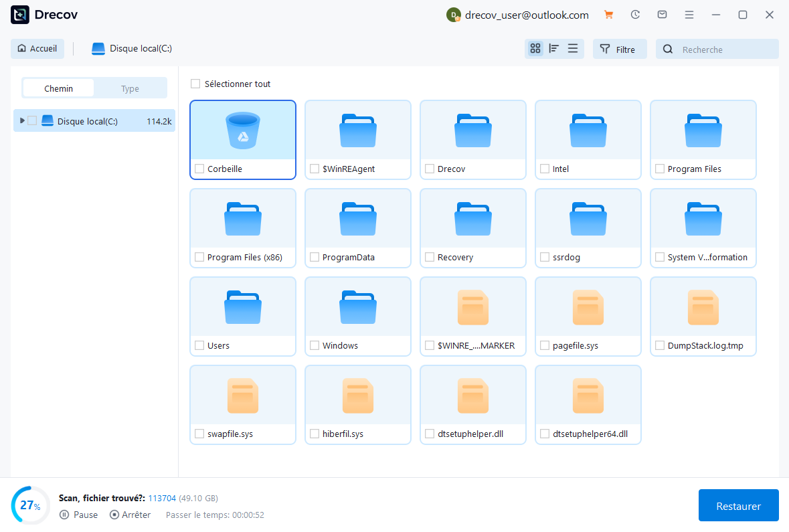Switch to detail sorted view

click(554, 48)
